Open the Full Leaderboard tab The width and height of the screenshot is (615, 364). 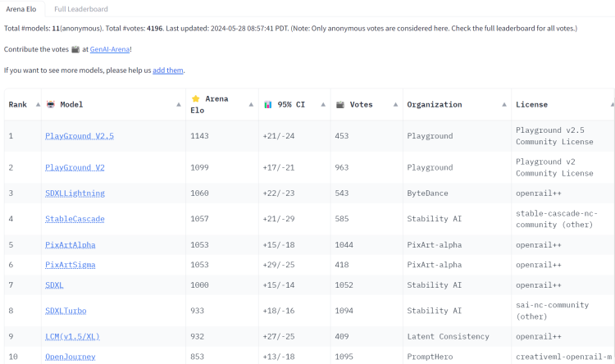81,9
